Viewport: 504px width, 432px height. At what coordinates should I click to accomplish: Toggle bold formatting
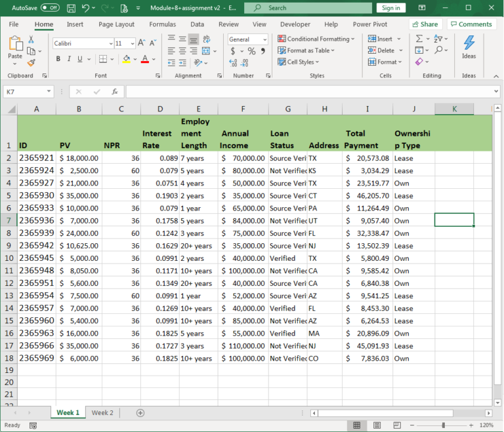coord(58,59)
